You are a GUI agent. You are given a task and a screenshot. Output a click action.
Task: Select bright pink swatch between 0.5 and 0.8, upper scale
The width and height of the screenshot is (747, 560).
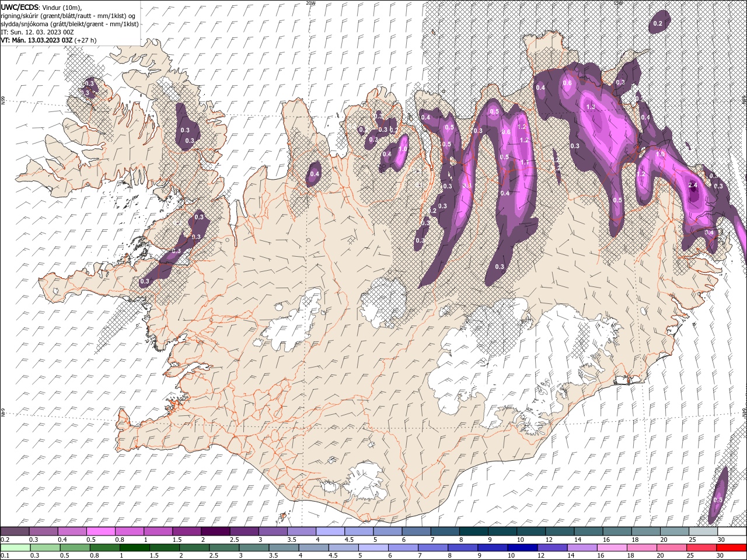point(101,531)
